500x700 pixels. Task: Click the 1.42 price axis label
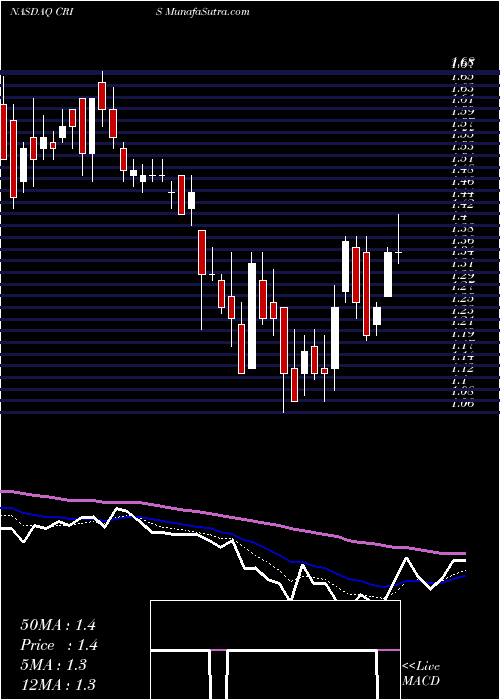click(462, 206)
